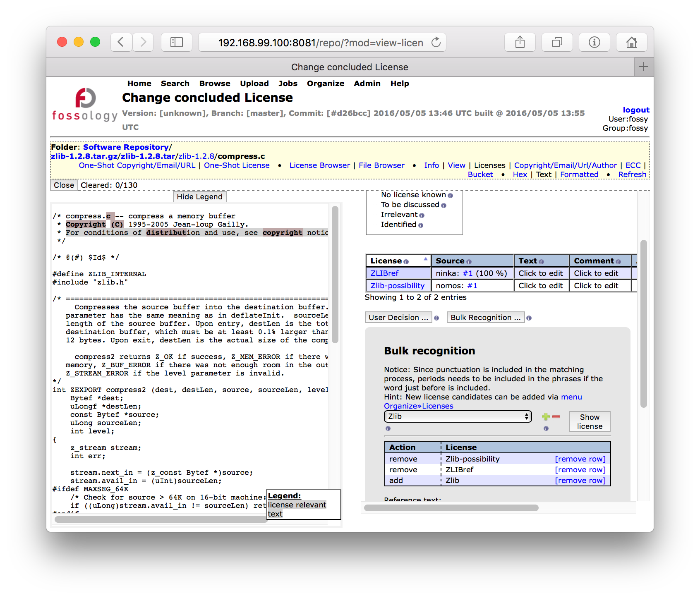Open a new tab with plus icon
Screen dimensions: 700x598
click(x=644, y=67)
